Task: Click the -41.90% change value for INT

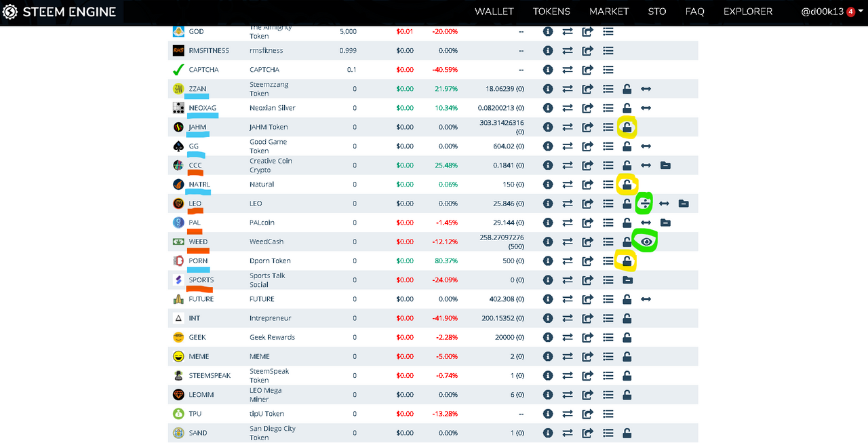Action: tap(445, 318)
